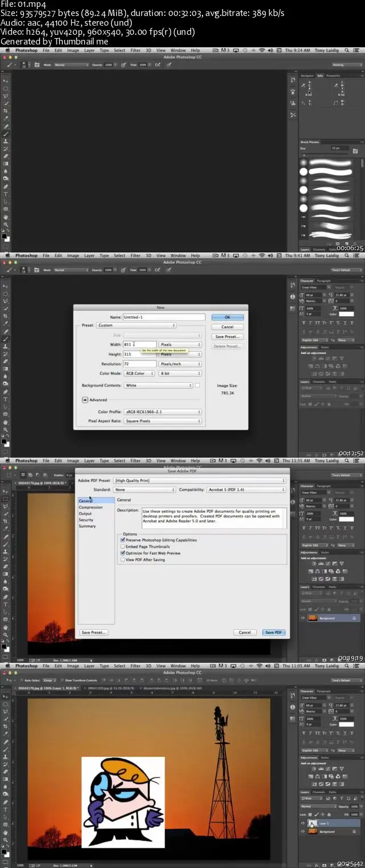Add Brightness/Contrast adjustment in the Dexter frame
Viewport: 365px width, 868px height.
coord(314,768)
